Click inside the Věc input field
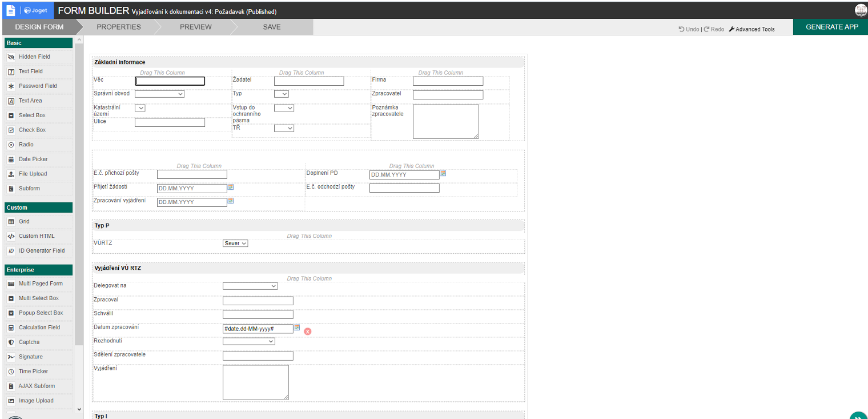Viewport: 868px width, 419px height. (x=170, y=81)
